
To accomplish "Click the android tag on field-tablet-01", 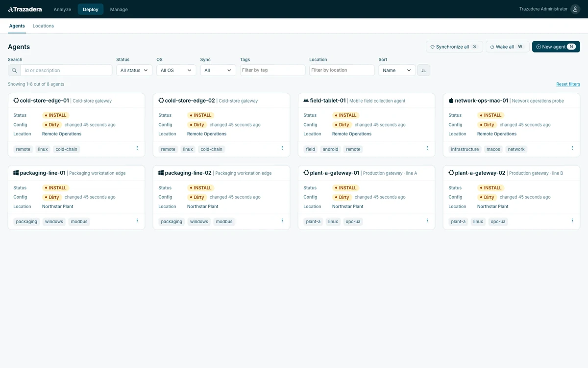I will (x=330, y=149).
